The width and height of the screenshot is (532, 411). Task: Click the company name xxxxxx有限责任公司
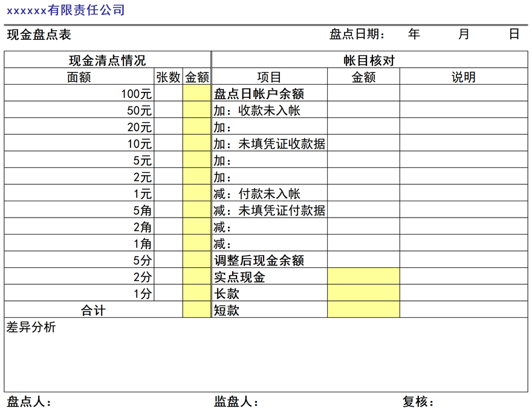(65, 10)
